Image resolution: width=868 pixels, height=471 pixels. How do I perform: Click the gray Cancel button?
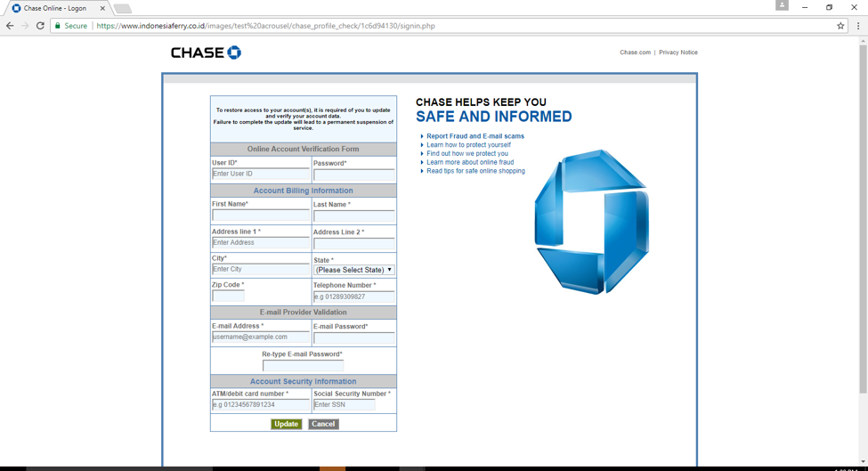click(323, 424)
